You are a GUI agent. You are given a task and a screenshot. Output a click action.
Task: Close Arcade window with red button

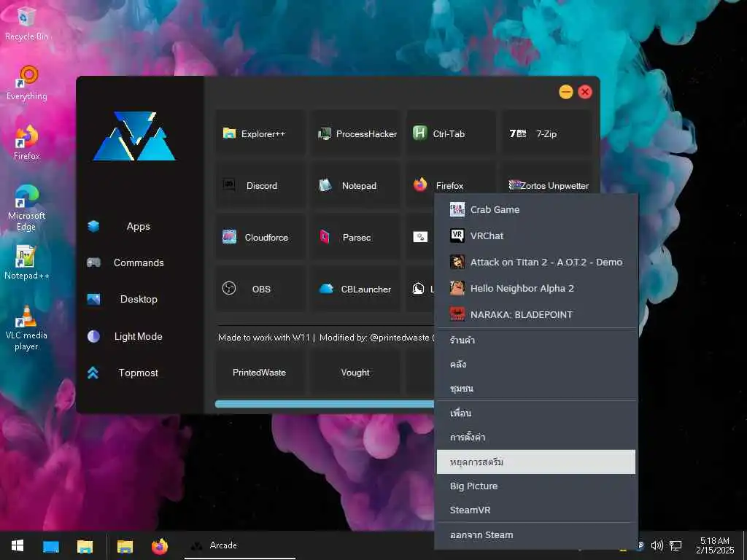click(x=585, y=92)
